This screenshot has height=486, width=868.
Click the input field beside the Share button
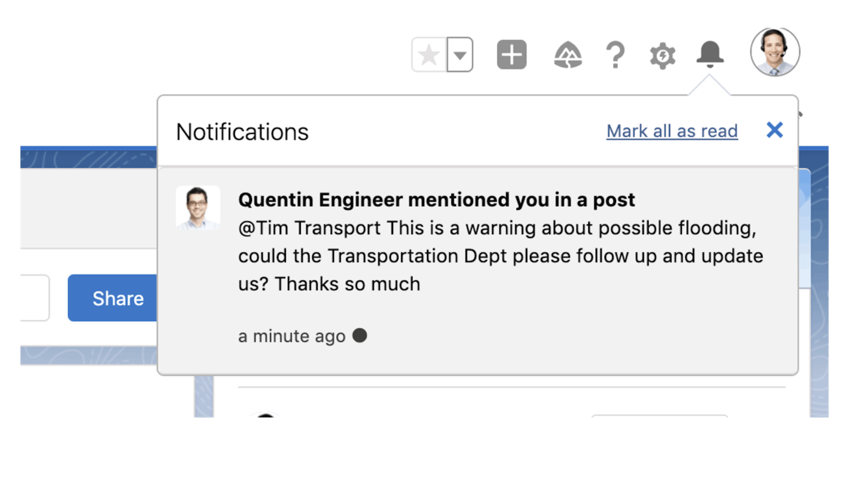click(35, 298)
